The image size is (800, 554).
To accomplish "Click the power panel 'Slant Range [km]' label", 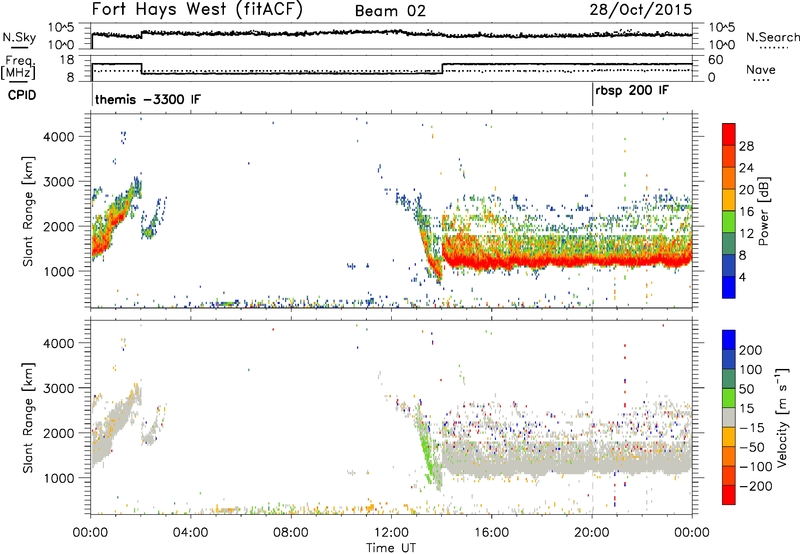I will pos(28,211).
